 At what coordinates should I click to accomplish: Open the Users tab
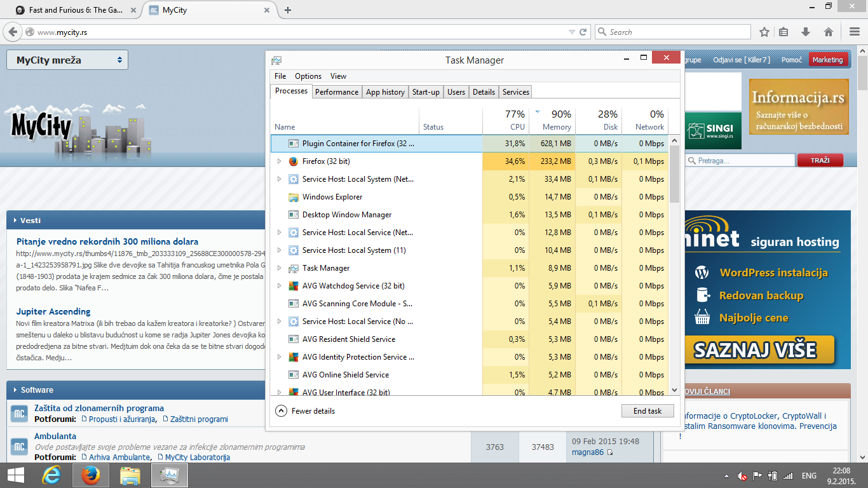pos(456,92)
